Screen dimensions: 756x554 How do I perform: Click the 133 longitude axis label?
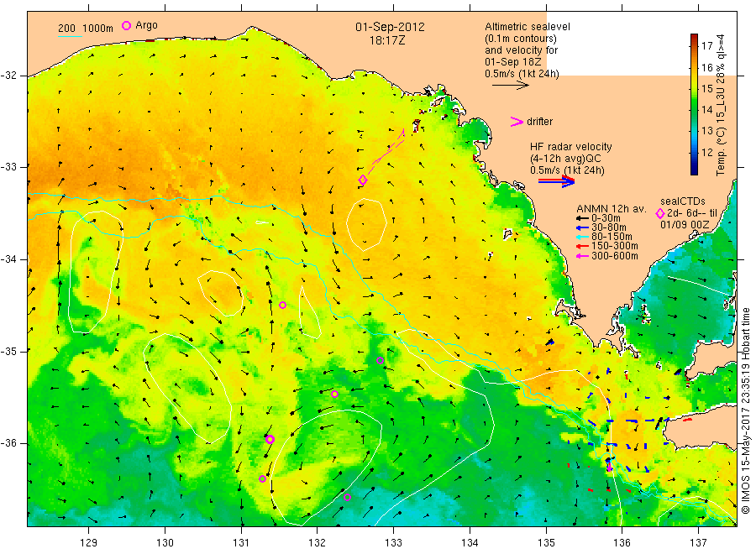tap(393, 543)
